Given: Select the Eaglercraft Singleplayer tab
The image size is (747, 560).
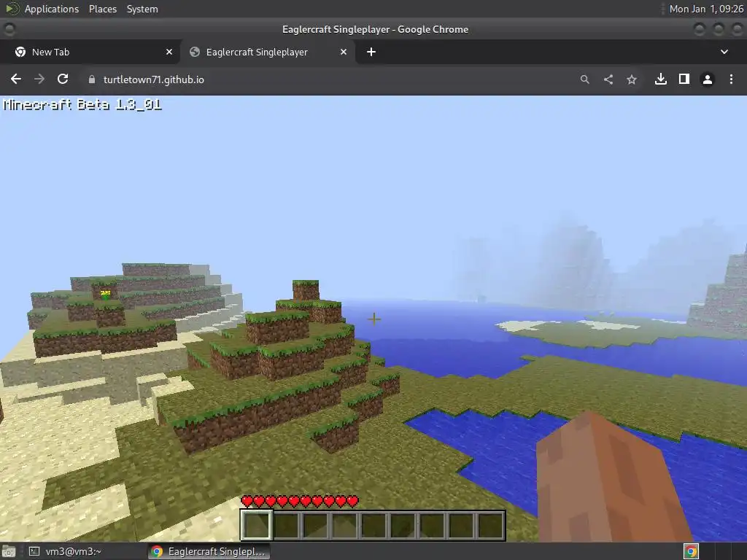Looking at the screenshot, I should (267, 52).
